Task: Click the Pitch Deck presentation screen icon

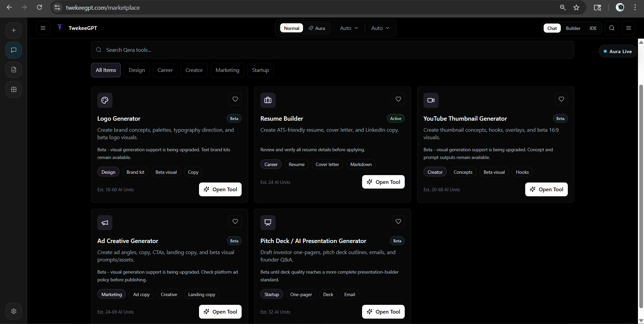Action: 268,222
